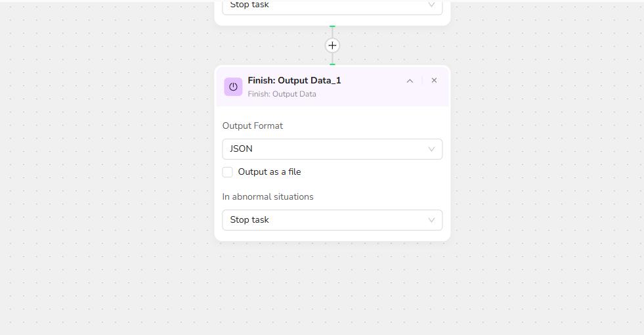The height and width of the screenshot is (335, 644).
Task: Open the Stop task dropdown of the upper node
Action: point(325,6)
